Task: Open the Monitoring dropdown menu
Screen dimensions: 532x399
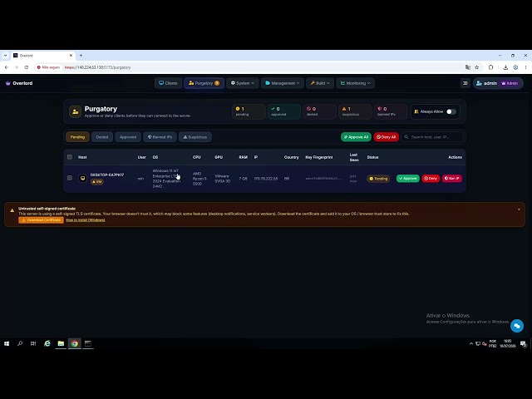Action: click(x=355, y=83)
